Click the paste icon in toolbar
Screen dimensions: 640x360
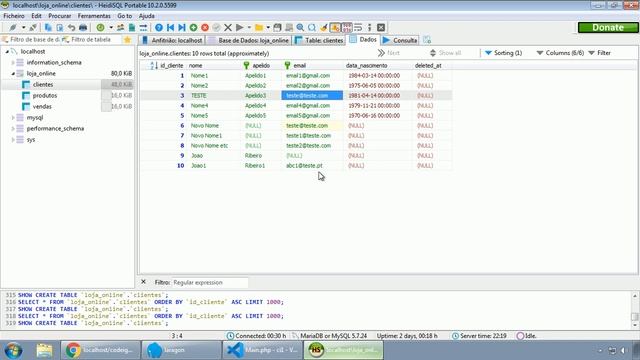tap(60, 27)
